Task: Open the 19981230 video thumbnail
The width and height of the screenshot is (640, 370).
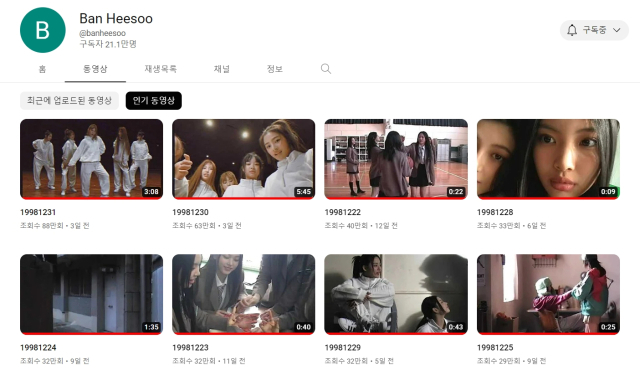Action: [244, 159]
